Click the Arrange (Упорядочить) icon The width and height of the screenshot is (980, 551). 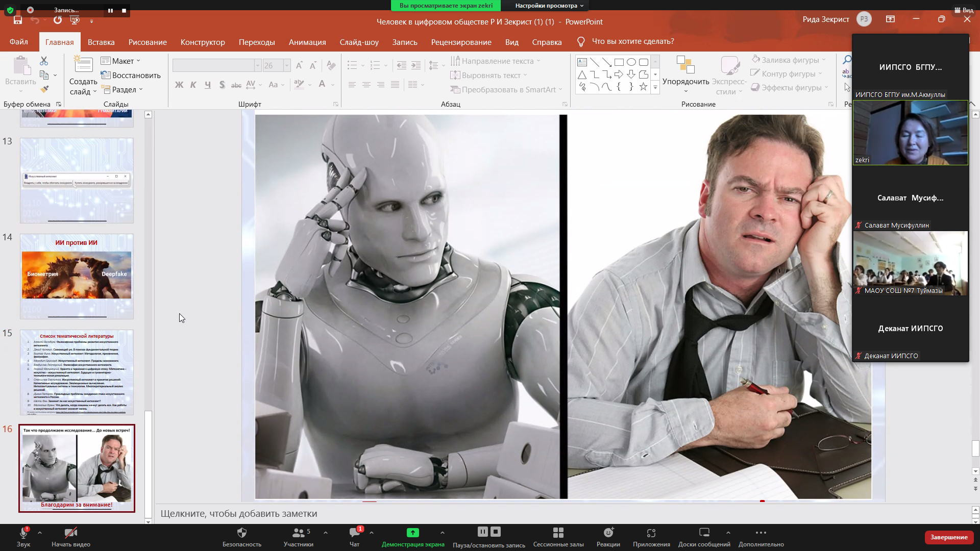coord(685,66)
